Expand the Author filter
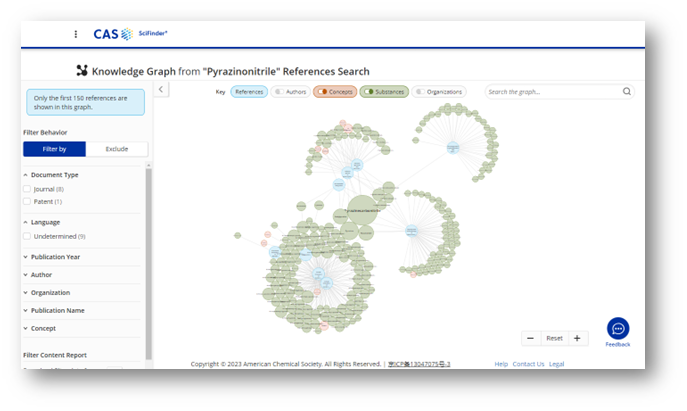Image resolution: width=687 pixels, height=411 pixels. point(38,275)
